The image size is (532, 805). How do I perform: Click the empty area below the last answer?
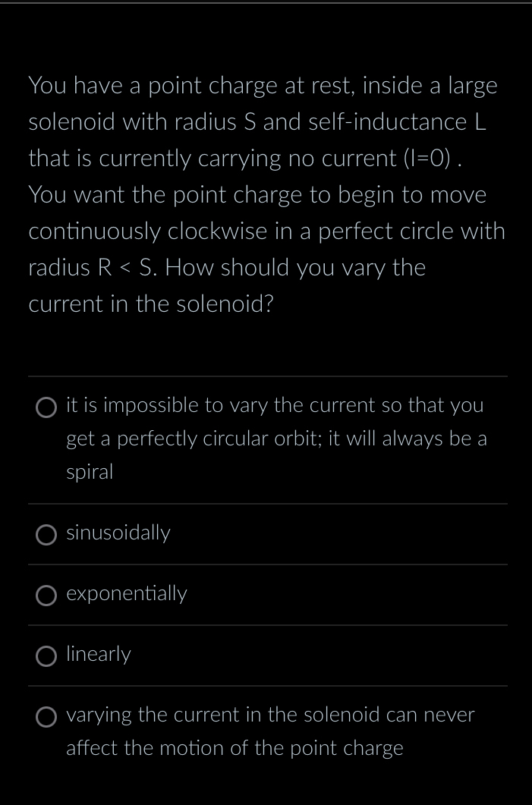pos(266,785)
